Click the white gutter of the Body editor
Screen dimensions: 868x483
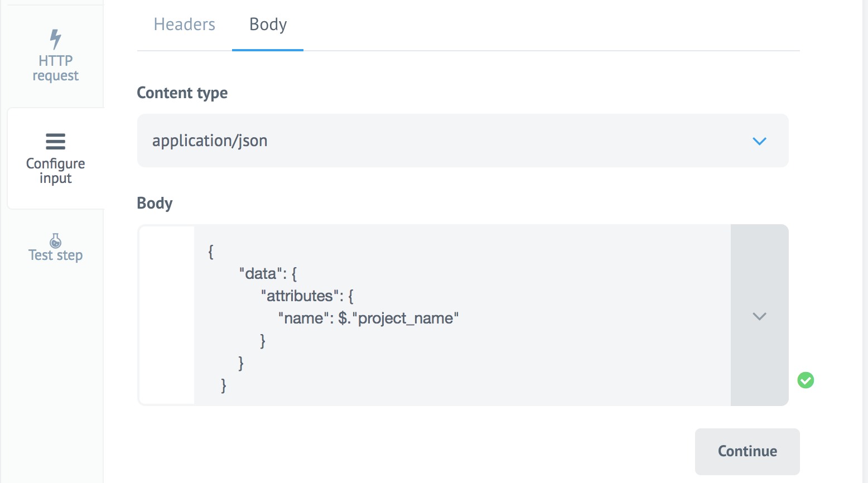click(167, 315)
